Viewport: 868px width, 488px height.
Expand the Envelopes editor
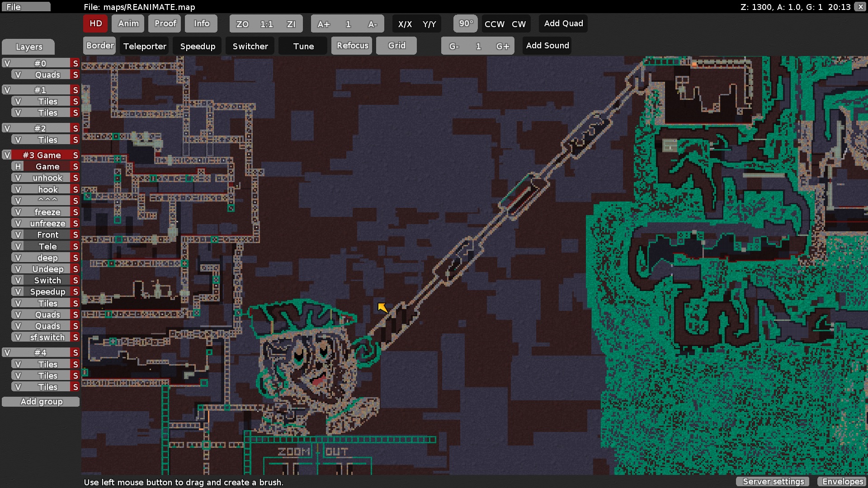coord(842,482)
